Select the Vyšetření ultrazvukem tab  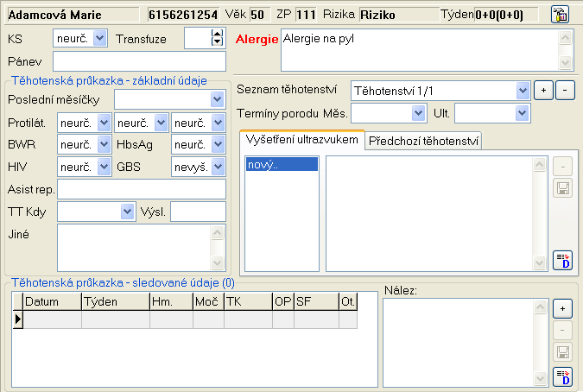tap(301, 140)
